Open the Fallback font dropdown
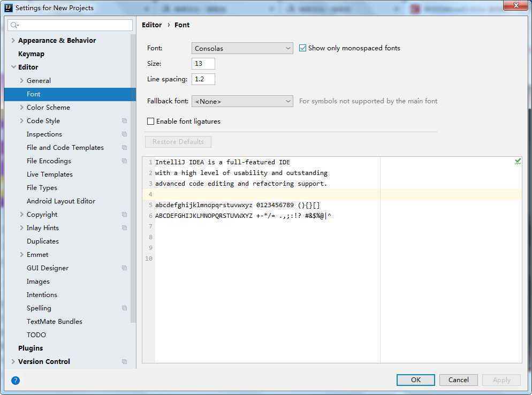The width and height of the screenshot is (532, 395). pos(242,101)
